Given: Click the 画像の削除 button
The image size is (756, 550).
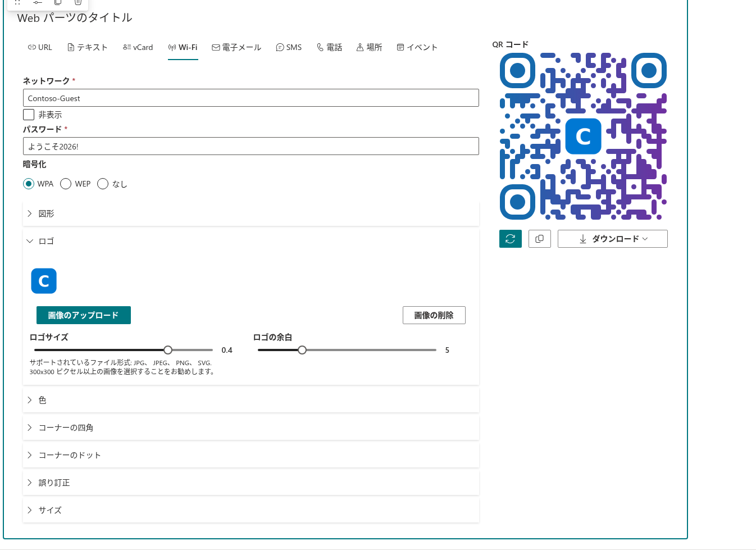Looking at the screenshot, I should coord(434,315).
